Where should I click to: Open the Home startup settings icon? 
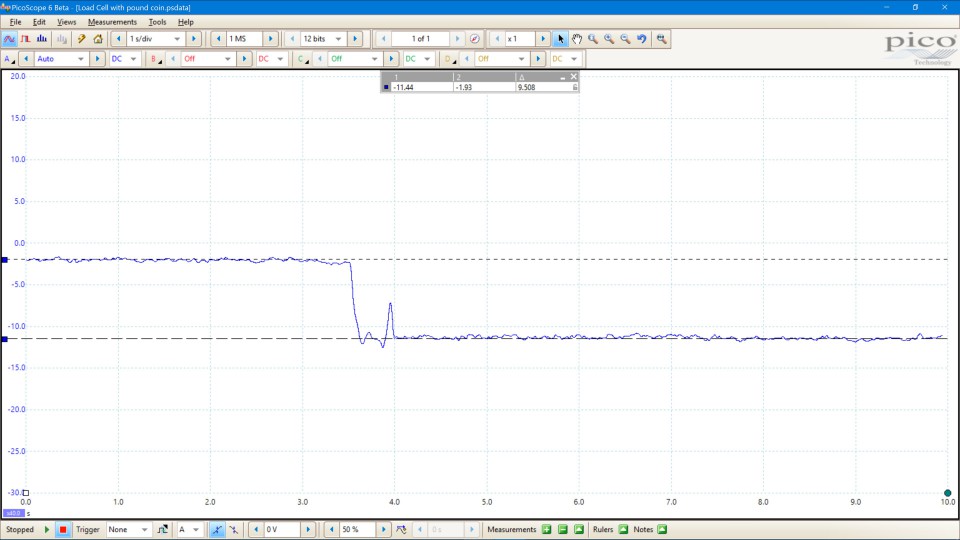(98, 39)
